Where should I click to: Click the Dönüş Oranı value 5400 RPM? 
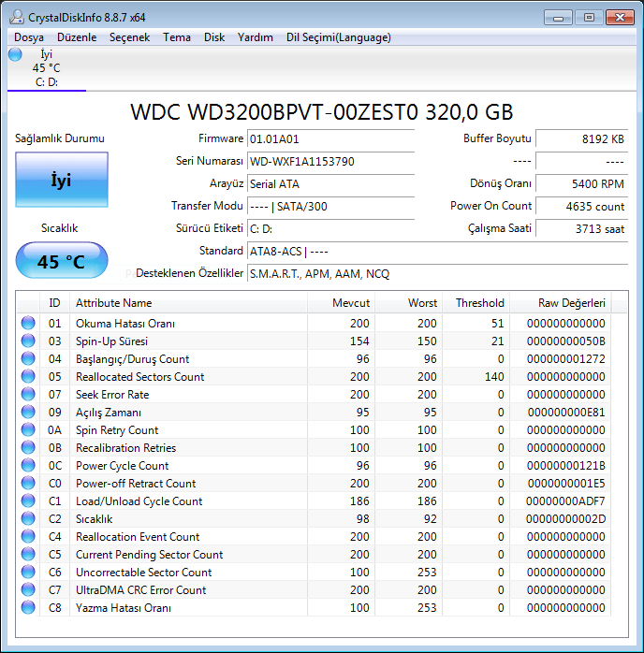pyautogui.click(x=581, y=183)
